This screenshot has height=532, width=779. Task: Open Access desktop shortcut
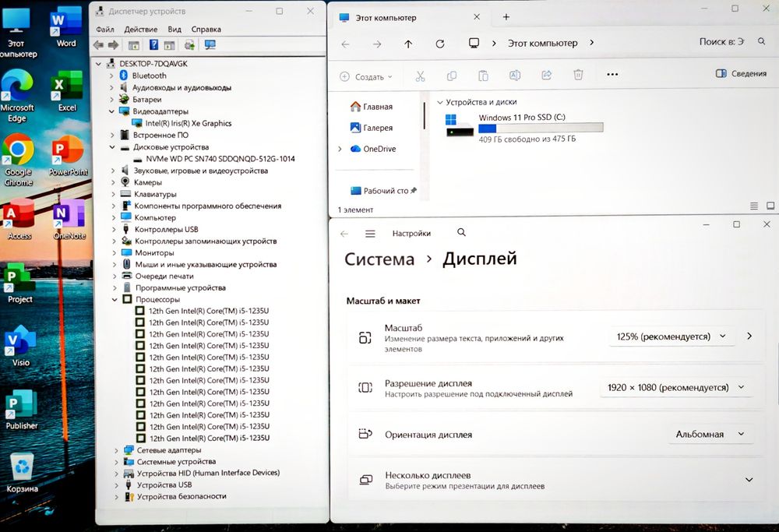(x=19, y=220)
